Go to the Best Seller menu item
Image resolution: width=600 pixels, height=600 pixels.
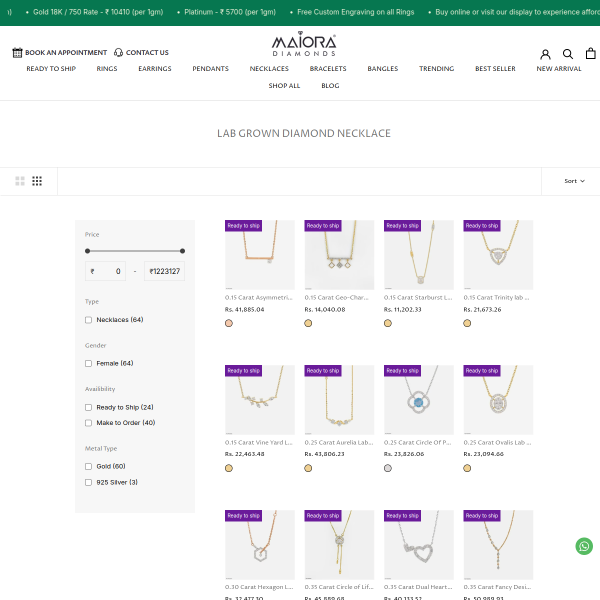495,69
